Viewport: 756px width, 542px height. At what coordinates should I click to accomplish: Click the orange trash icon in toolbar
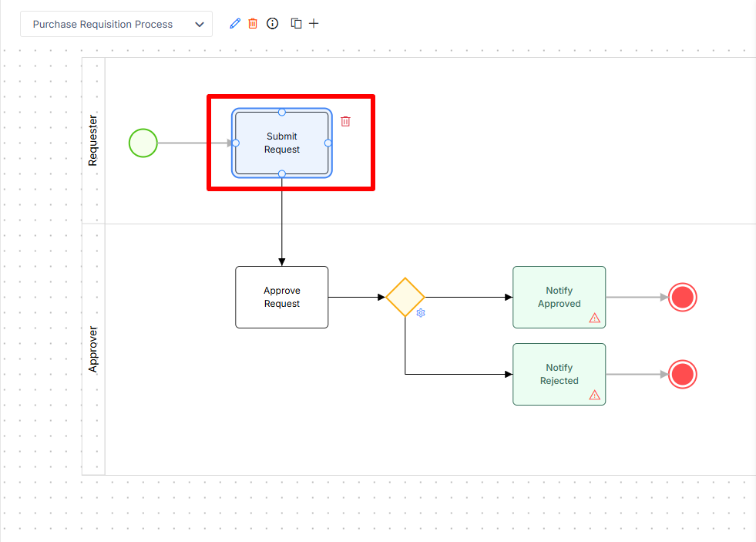tap(253, 24)
